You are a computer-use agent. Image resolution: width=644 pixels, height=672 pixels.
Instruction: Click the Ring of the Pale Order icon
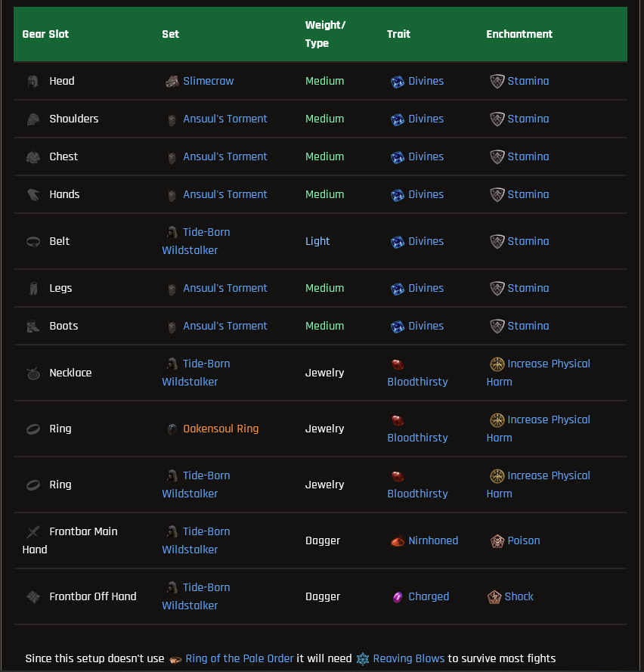pos(175,660)
